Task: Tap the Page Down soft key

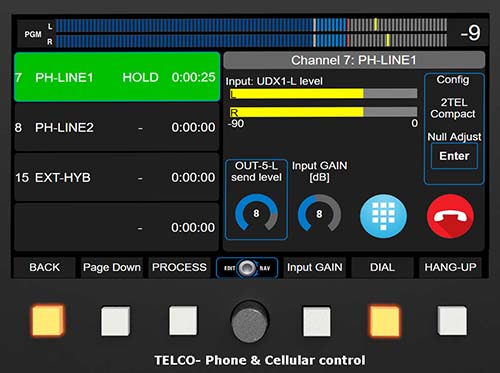Action: (x=112, y=267)
